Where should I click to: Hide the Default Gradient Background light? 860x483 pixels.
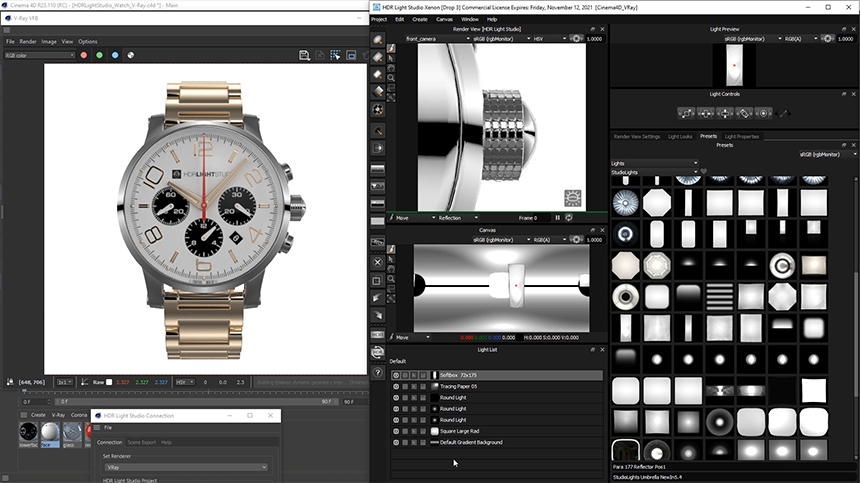click(396, 442)
